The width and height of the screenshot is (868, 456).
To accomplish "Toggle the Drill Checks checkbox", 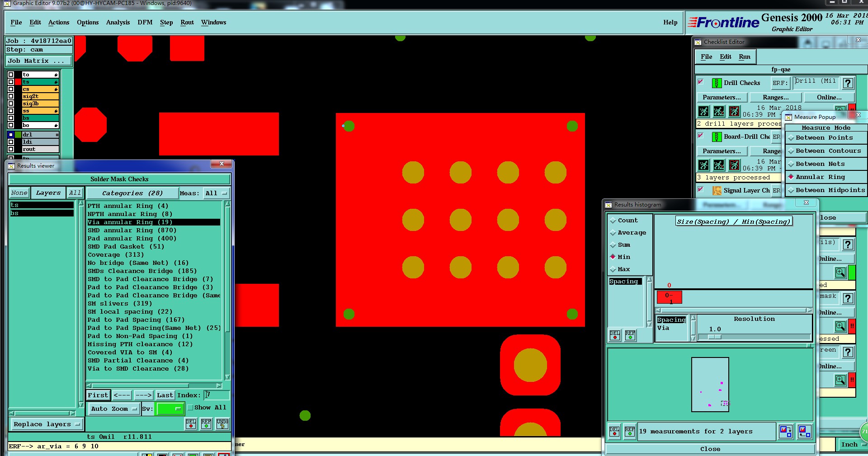I will 701,82.
